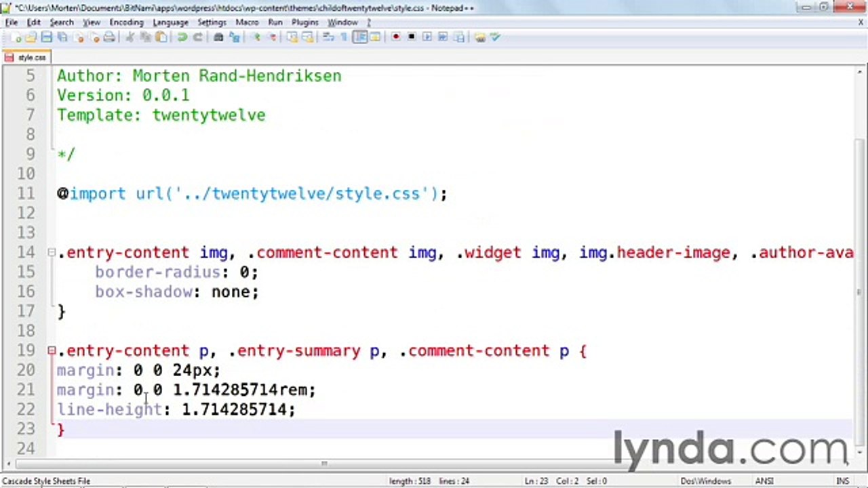Open the Window menu

click(342, 22)
